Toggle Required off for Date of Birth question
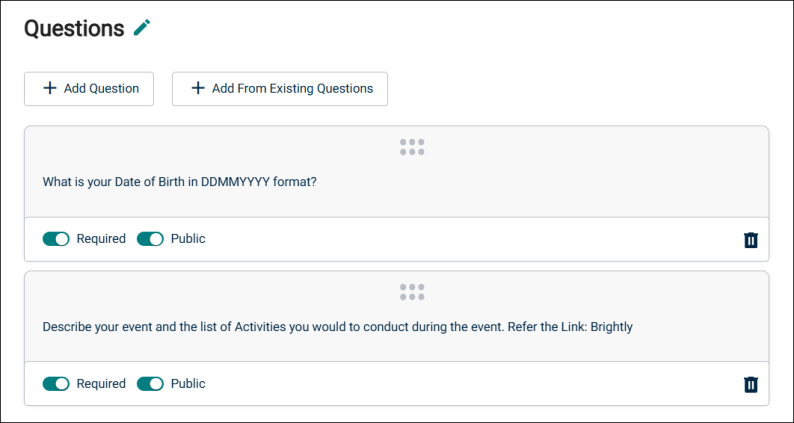 (x=56, y=239)
